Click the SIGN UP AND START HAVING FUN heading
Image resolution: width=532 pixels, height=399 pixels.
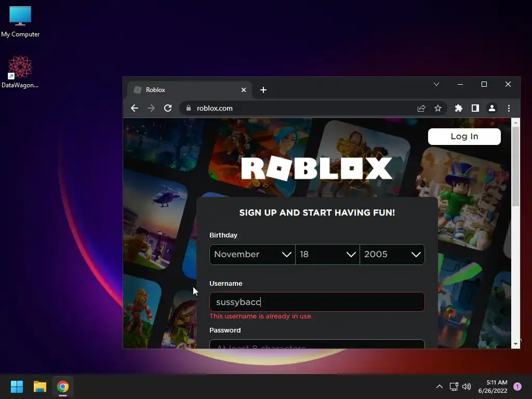(x=317, y=212)
